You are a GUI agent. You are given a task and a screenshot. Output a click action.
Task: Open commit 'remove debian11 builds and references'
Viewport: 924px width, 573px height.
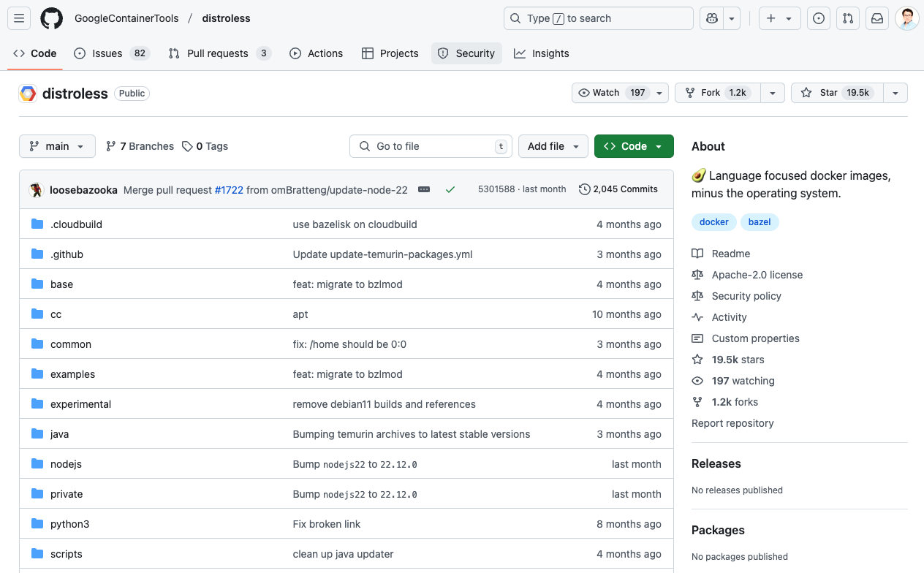click(x=384, y=404)
